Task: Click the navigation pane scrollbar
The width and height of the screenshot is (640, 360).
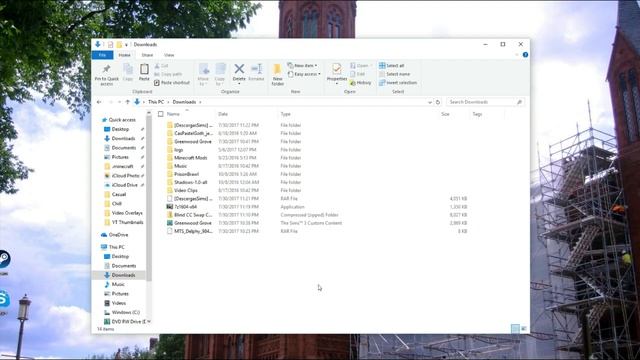Action: 149,198
